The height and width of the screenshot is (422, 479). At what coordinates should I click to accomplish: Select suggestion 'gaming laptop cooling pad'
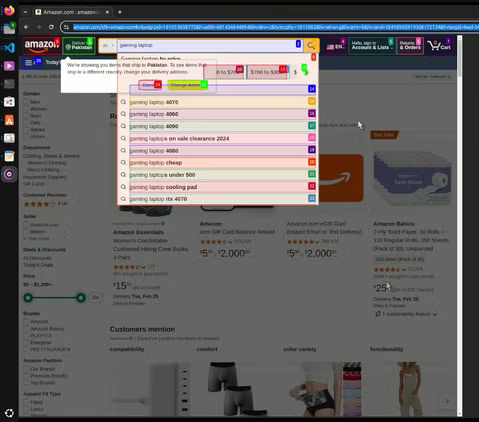pyautogui.click(x=222, y=187)
